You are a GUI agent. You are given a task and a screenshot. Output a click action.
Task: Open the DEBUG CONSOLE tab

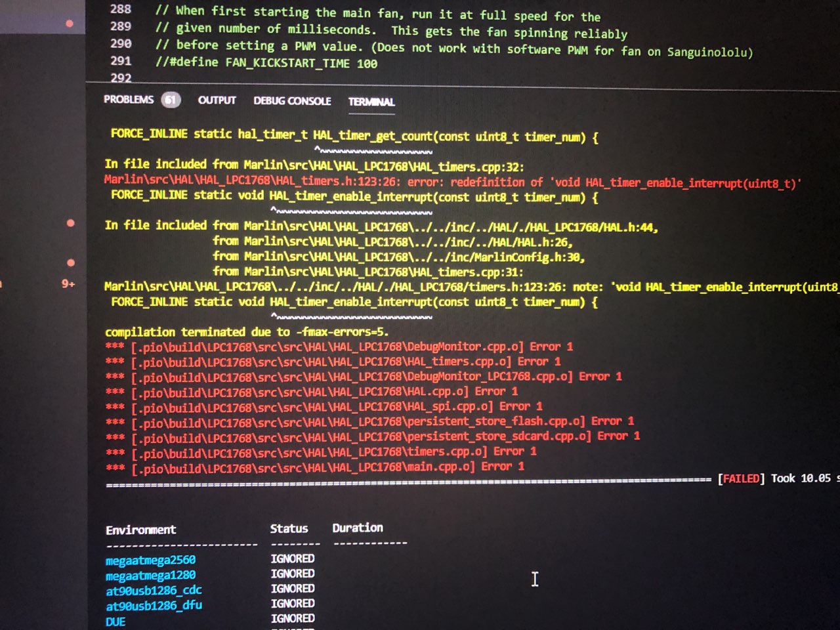[292, 101]
